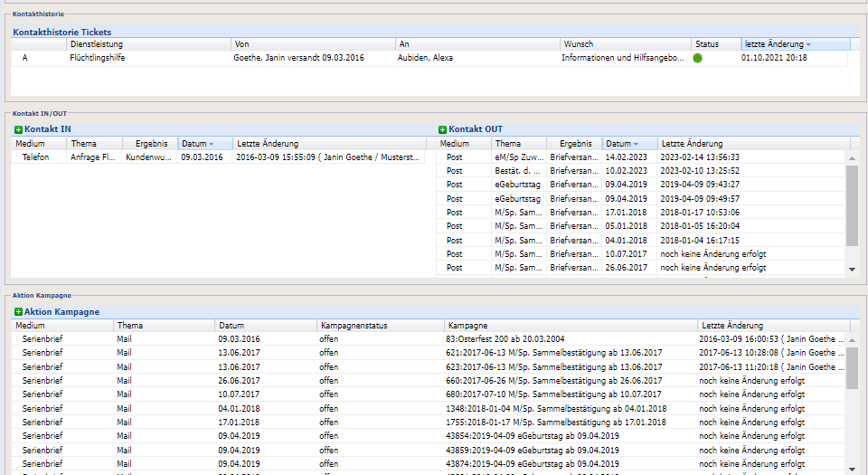Select campaign 680 Sammelbestätigung ab 10.07.2017
868x475 pixels.
point(553,394)
